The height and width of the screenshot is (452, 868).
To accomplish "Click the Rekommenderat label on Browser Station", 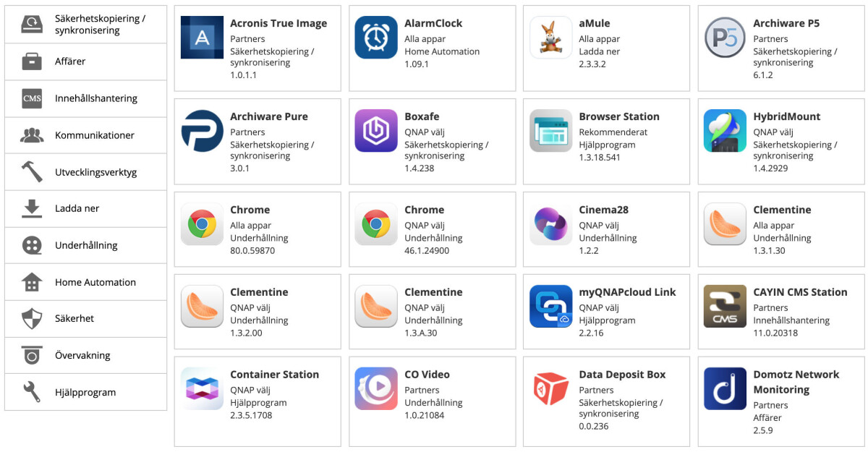I will 613,132.
